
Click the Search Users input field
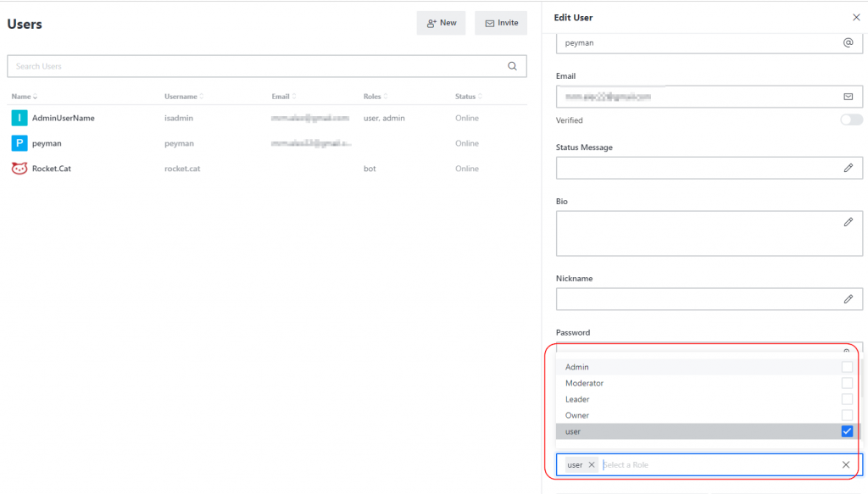coord(254,66)
